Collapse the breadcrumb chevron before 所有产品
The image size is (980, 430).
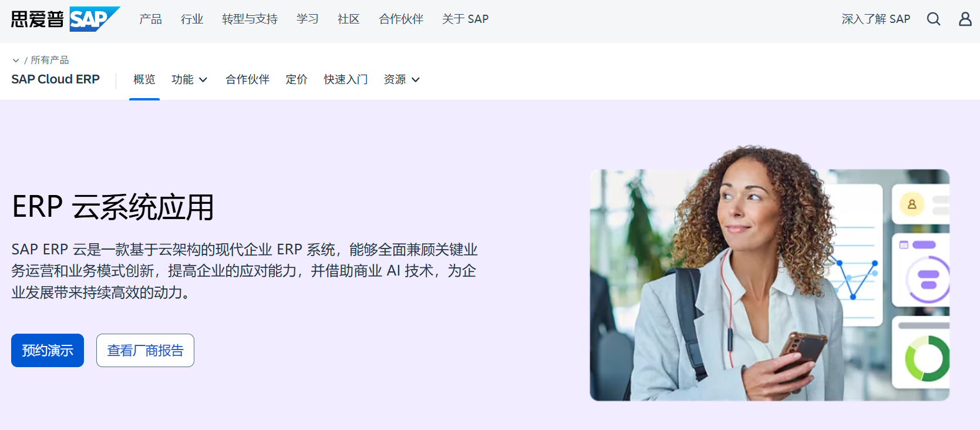click(x=16, y=61)
